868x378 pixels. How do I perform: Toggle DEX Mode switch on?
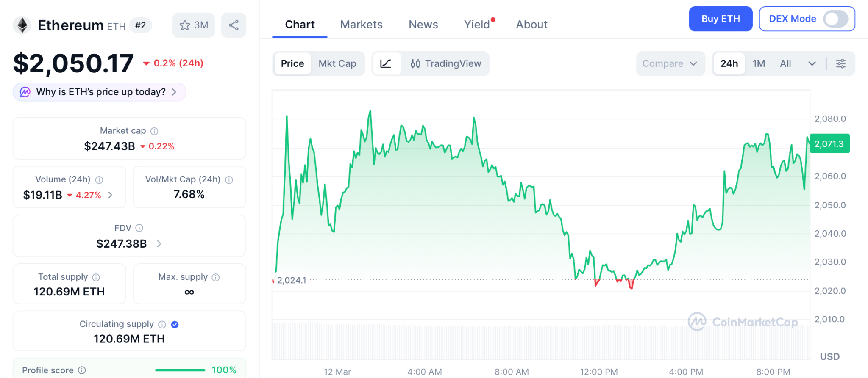coord(835,19)
